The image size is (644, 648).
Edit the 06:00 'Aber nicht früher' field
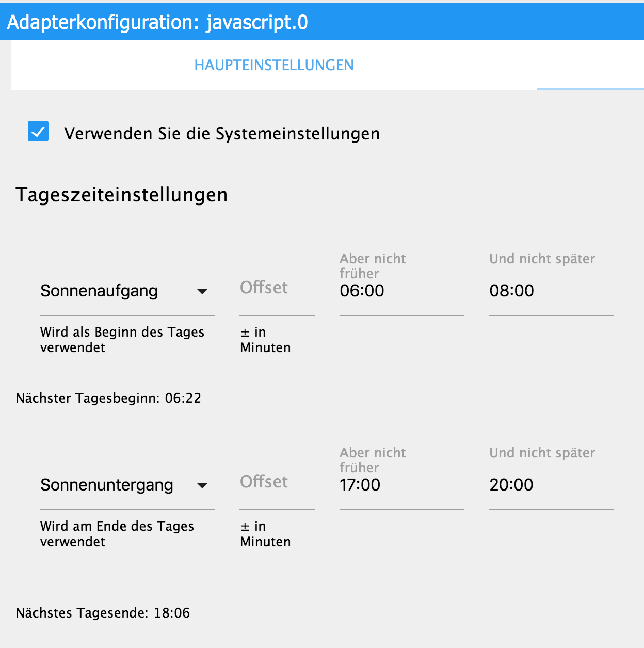tap(401, 291)
